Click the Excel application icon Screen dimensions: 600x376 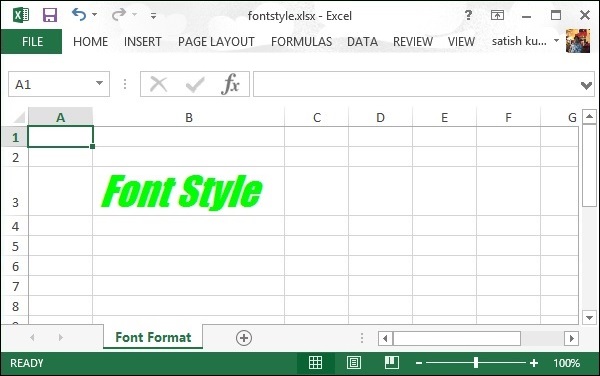[21, 15]
